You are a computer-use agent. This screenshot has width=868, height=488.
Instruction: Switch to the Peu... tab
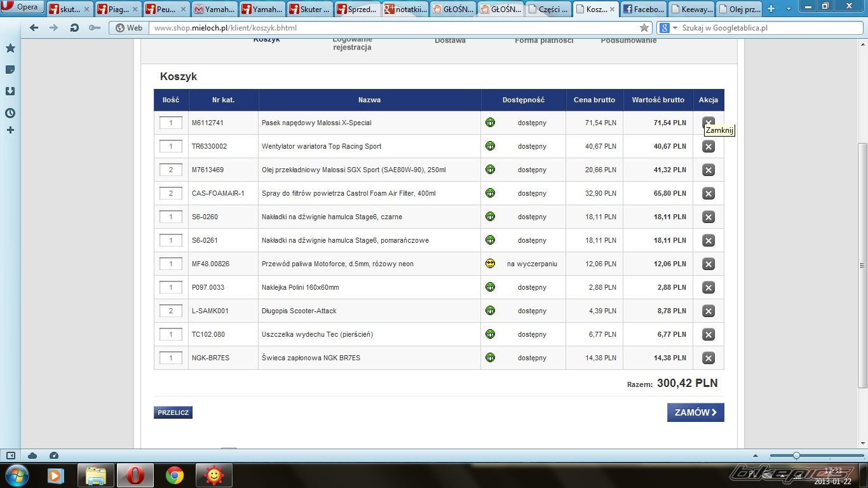pyautogui.click(x=166, y=10)
